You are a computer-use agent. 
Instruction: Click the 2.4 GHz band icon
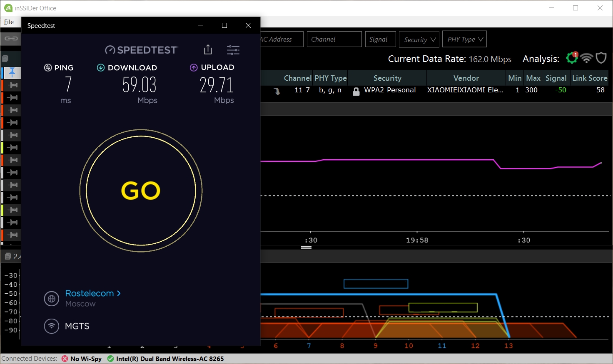coord(8,256)
